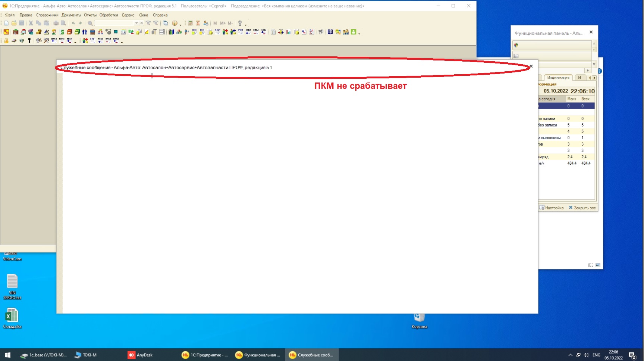Click the Настройка button in the Functional panel
This screenshot has height=361, width=644.
pos(552,208)
